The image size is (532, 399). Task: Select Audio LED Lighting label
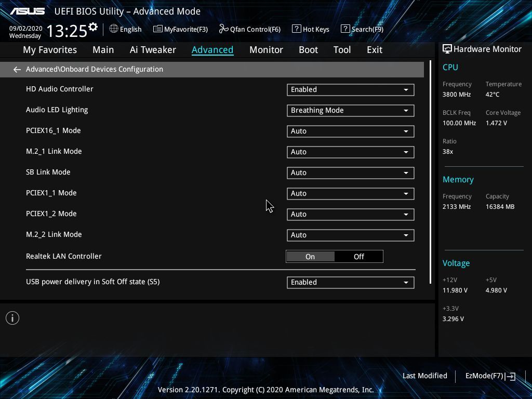click(x=57, y=110)
